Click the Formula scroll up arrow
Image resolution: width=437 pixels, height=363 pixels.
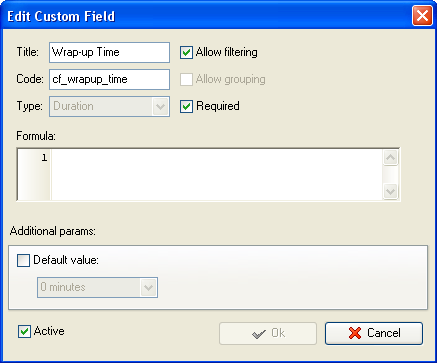point(390,158)
